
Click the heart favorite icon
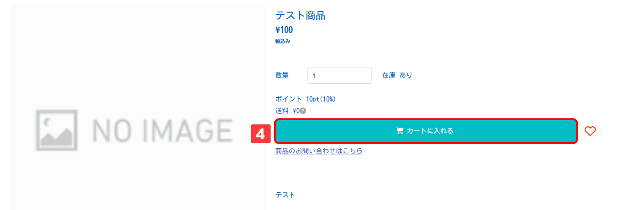pos(590,131)
